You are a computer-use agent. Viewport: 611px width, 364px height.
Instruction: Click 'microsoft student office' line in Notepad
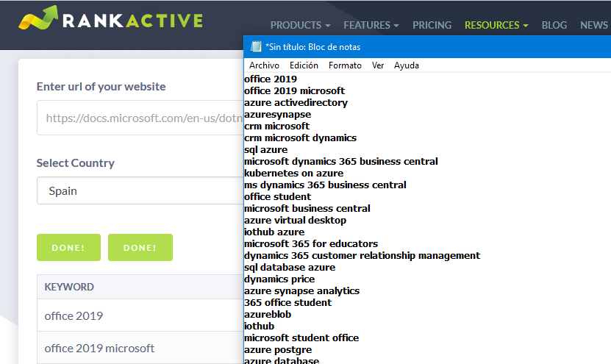(301, 338)
